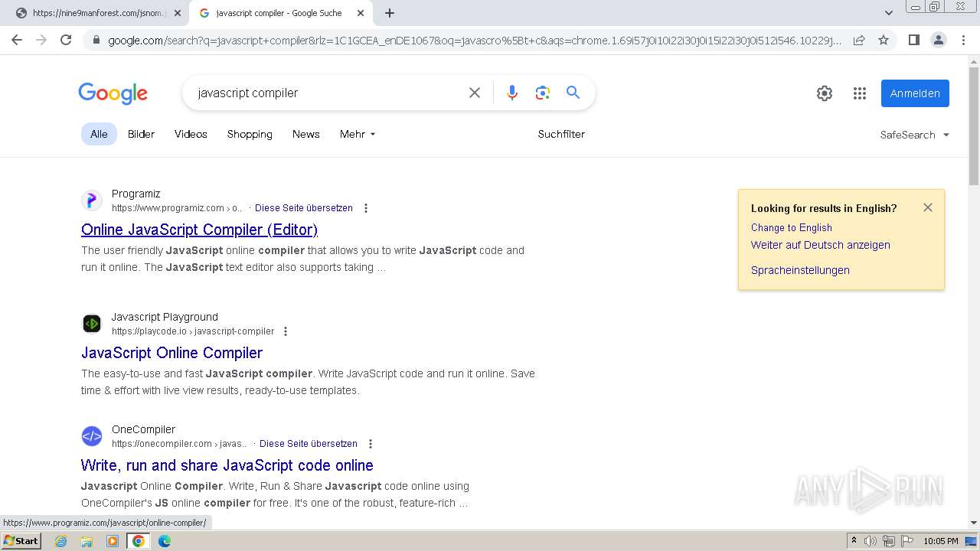Click the volume speaker tray icon

click(x=871, y=541)
